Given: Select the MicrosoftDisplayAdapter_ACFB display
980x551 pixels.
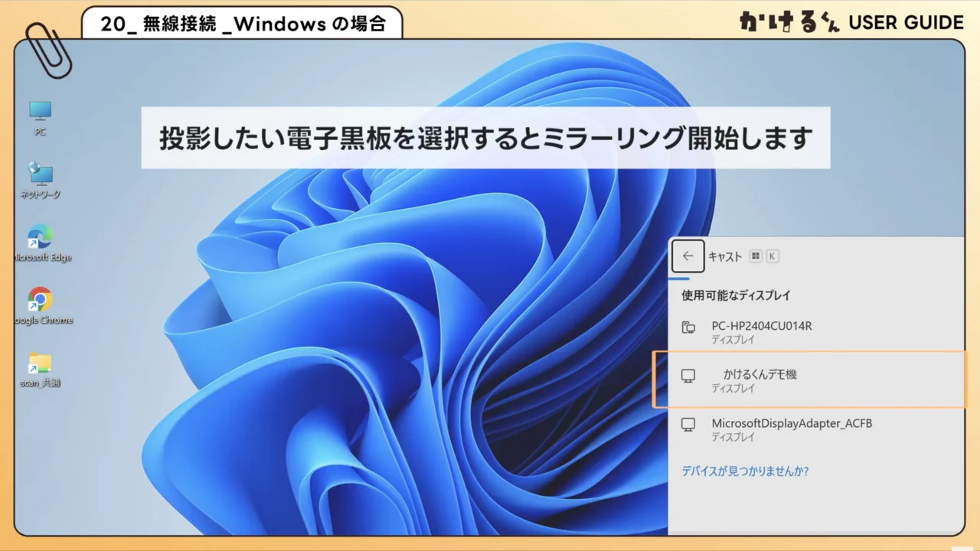Looking at the screenshot, I should coord(816,429).
